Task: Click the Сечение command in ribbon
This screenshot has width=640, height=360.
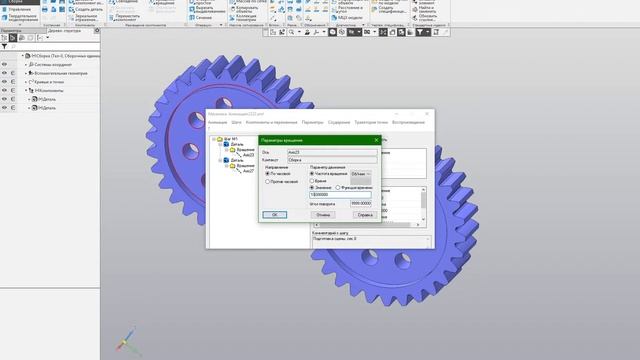Action: pos(200,18)
